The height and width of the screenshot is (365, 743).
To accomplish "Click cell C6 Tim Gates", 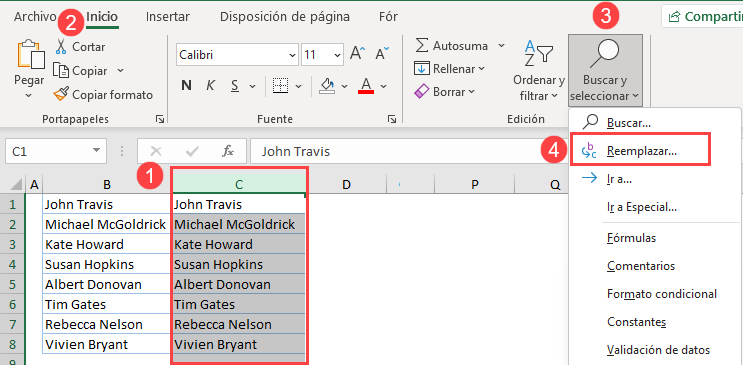I will pyautogui.click(x=239, y=304).
